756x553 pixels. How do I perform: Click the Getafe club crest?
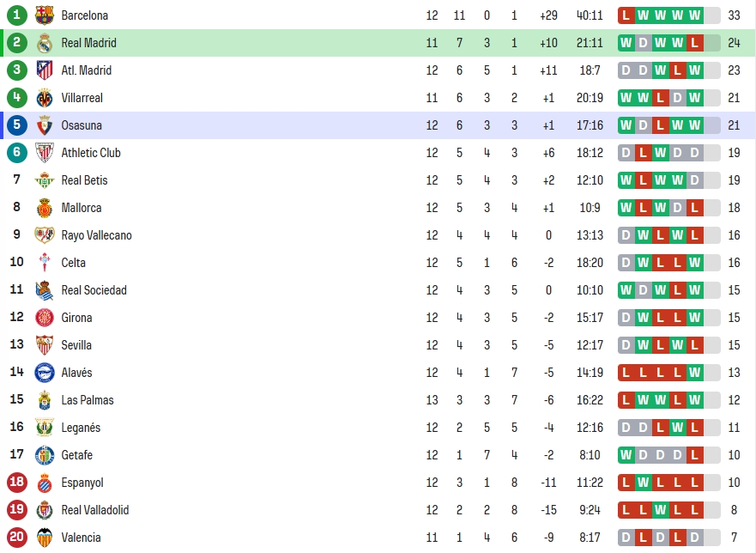45,455
